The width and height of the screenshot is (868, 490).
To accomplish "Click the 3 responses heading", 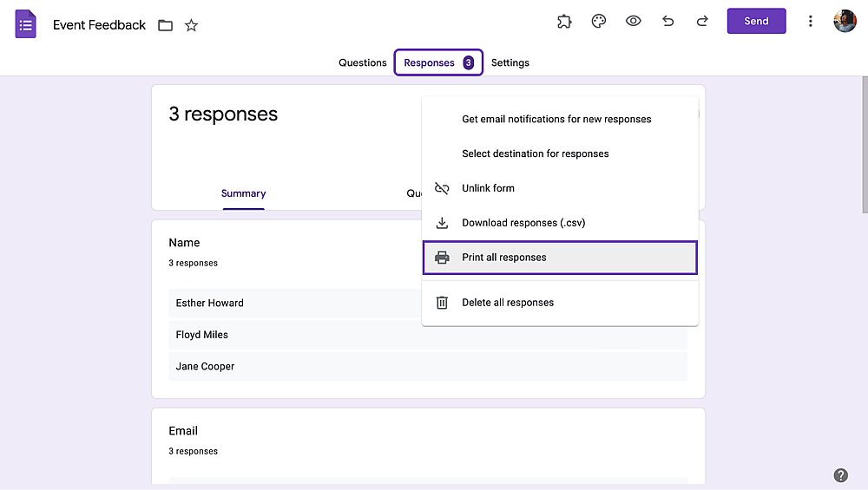I will click(223, 114).
